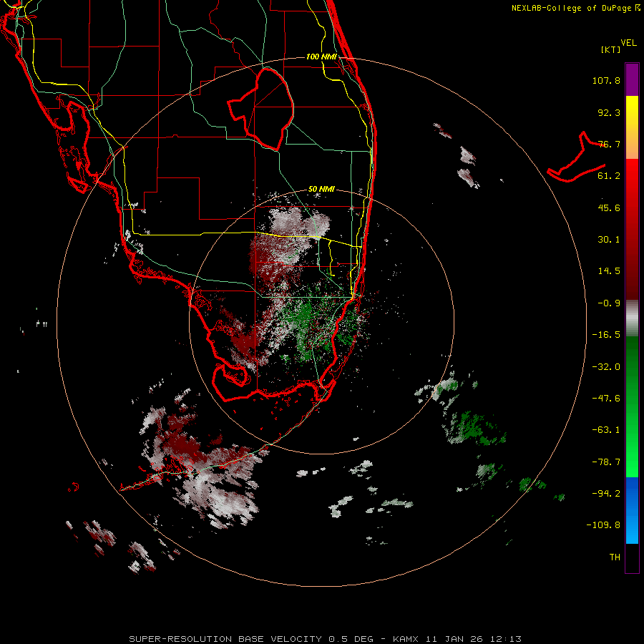Select the 107.8 velocity scale value

click(x=606, y=80)
